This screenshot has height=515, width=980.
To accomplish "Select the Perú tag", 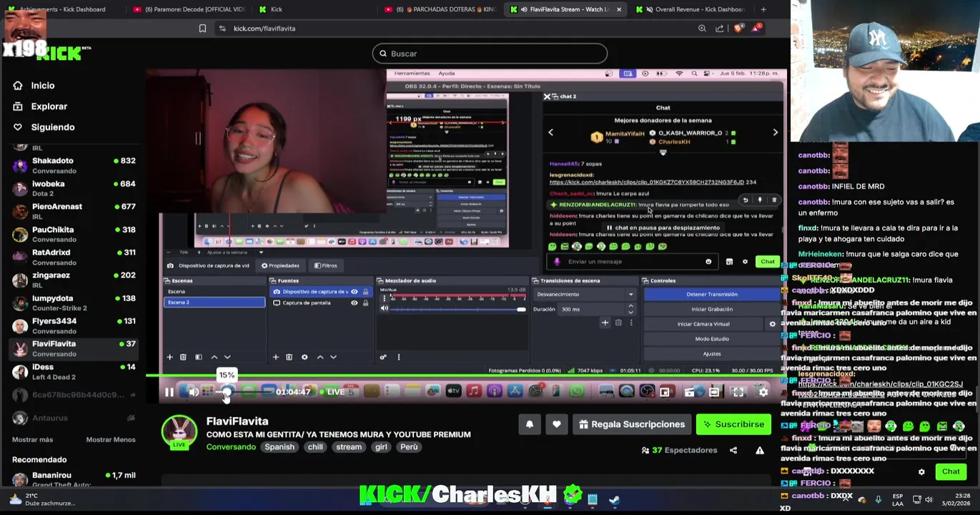I will coord(409,447).
